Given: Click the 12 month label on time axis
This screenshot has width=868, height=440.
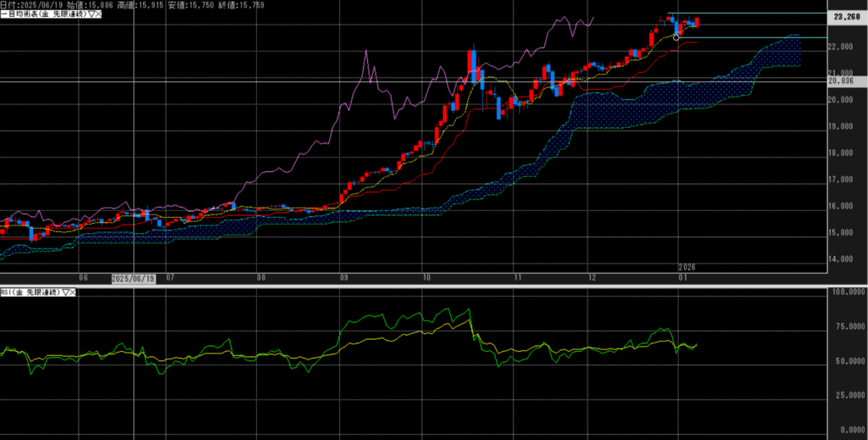Looking at the screenshot, I should click(591, 277).
